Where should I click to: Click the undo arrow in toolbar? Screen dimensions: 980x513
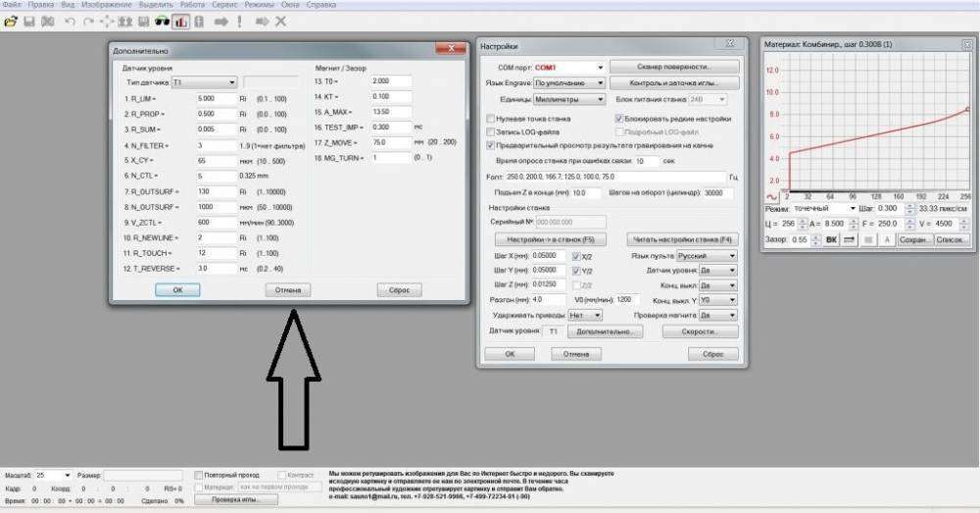69,21
